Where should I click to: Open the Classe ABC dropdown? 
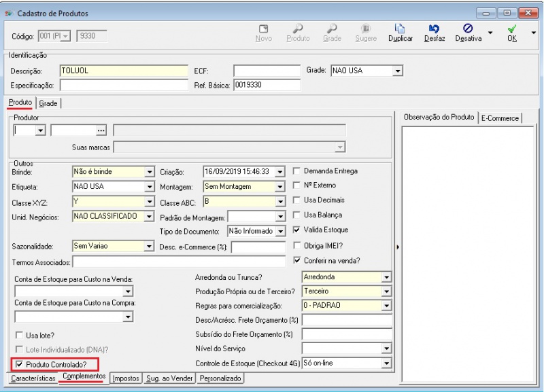[x=279, y=202]
